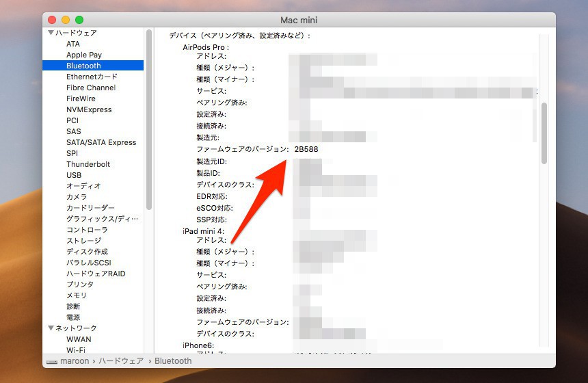Click the iPad mini 4 device heading
Screen dimensions: 588x383
[x=203, y=231]
